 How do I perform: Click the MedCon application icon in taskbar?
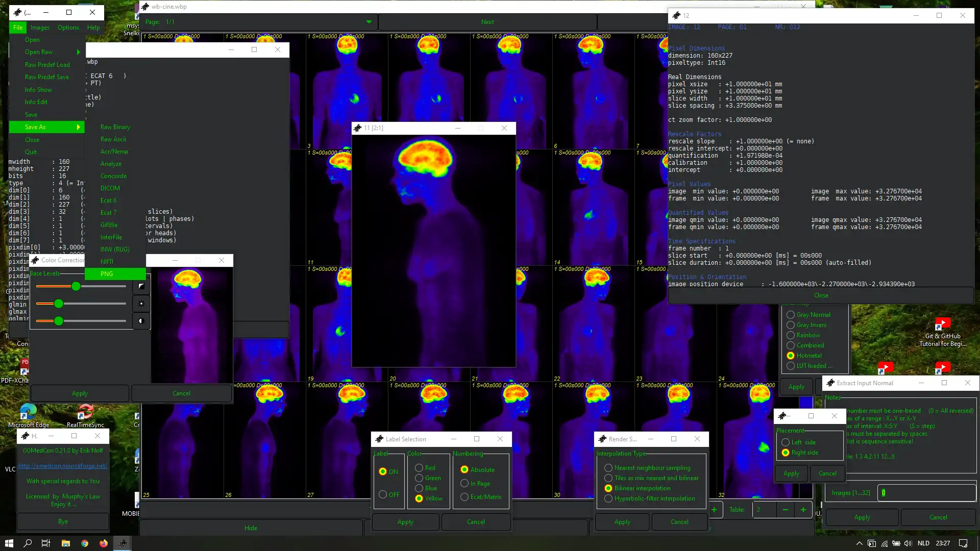tap(122, 543)
